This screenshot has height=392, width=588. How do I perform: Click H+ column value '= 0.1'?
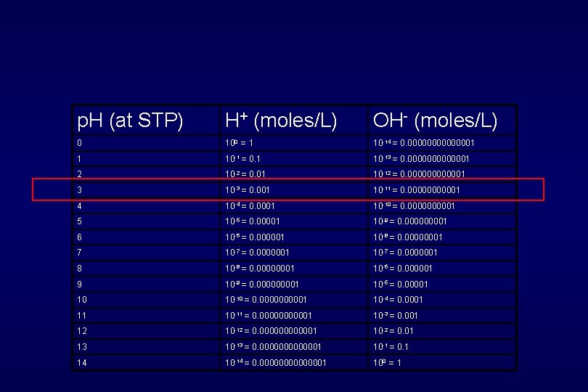coord(242,159)
